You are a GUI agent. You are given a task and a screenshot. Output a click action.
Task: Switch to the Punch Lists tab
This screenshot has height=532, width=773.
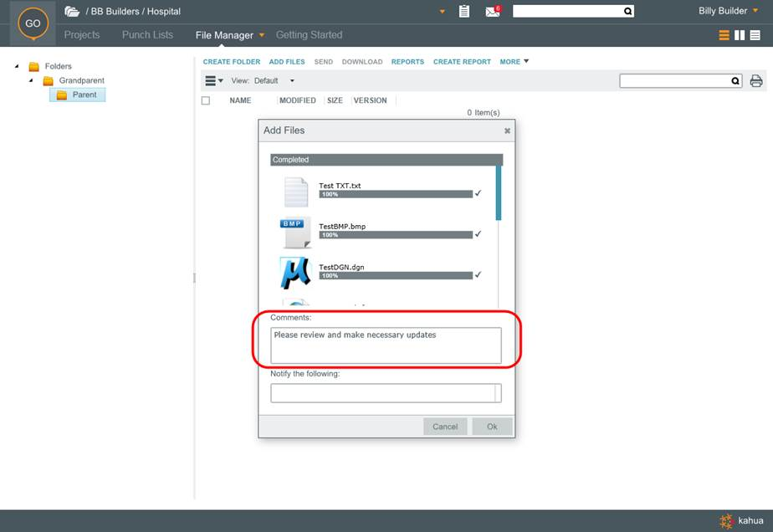147,35
